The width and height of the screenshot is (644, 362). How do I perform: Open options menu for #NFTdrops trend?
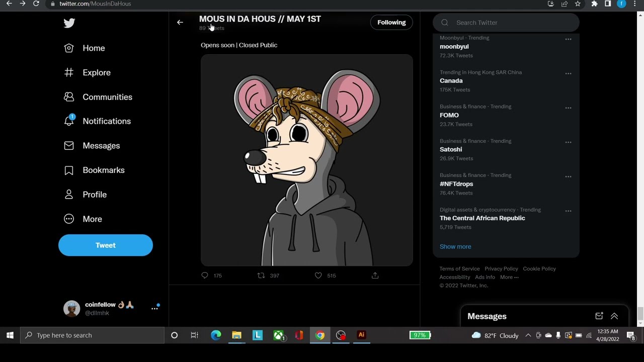568,176
